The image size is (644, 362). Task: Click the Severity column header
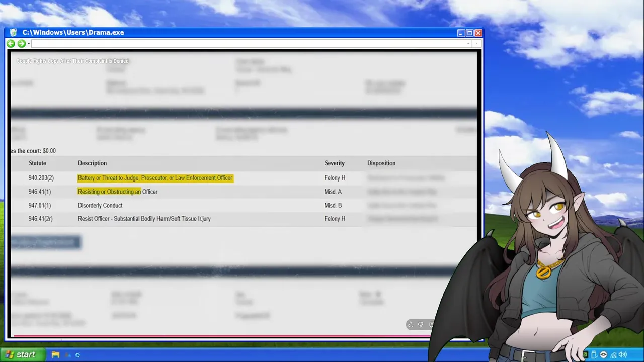(335, 163)
